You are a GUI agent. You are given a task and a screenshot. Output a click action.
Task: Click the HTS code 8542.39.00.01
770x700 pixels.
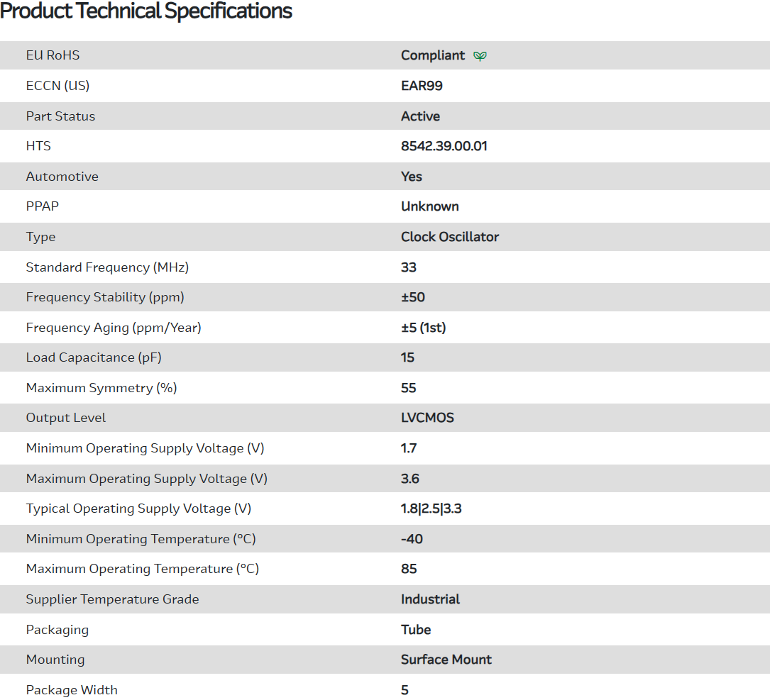(x=444, y=146)
